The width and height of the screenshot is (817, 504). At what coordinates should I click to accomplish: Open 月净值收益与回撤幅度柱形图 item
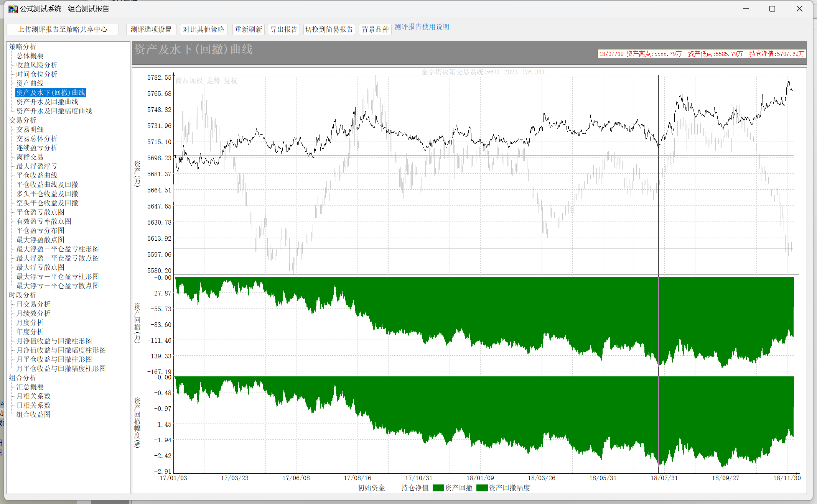(61, 350)
